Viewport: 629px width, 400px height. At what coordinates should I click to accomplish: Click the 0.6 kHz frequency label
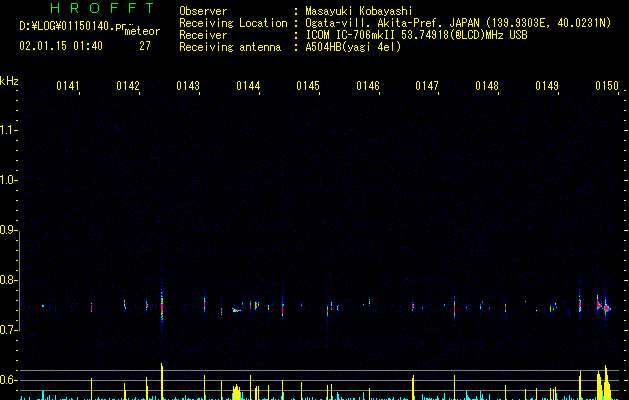[8, 380]
